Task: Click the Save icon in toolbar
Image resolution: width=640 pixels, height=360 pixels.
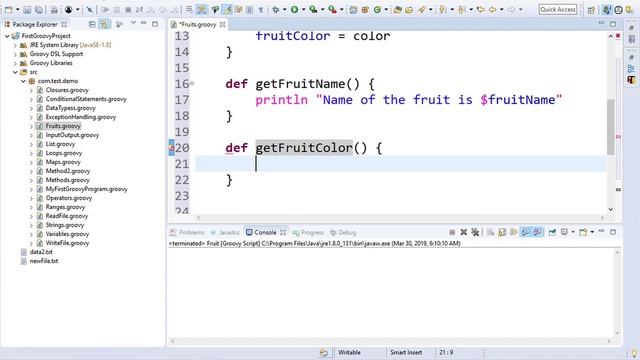Action: (27, 9)
